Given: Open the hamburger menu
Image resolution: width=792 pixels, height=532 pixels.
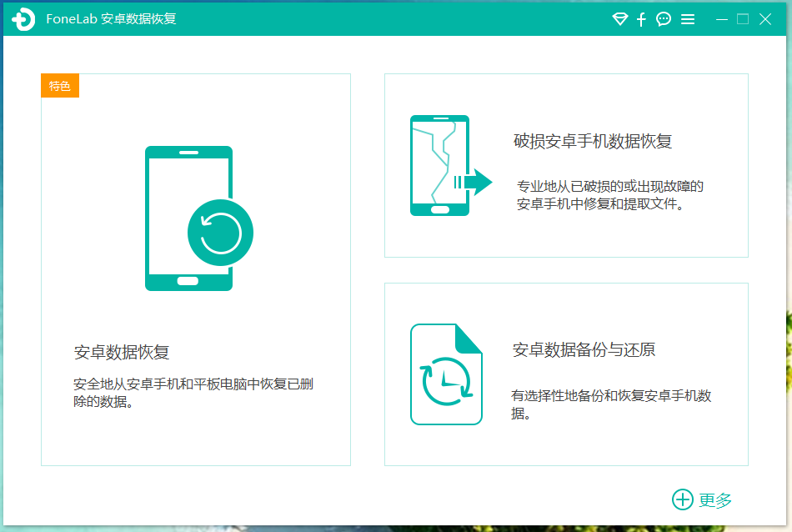Looking at the screenshot, I should (688, 19).
